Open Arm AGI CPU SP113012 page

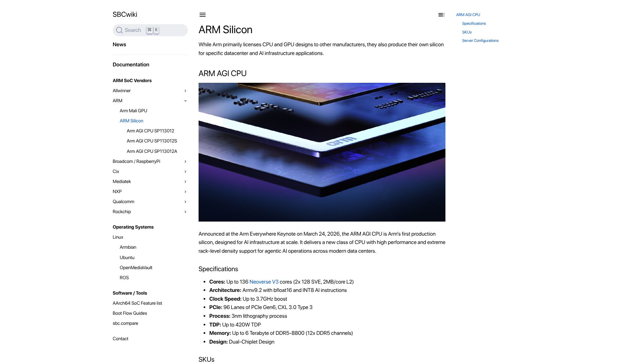[151, 131]
